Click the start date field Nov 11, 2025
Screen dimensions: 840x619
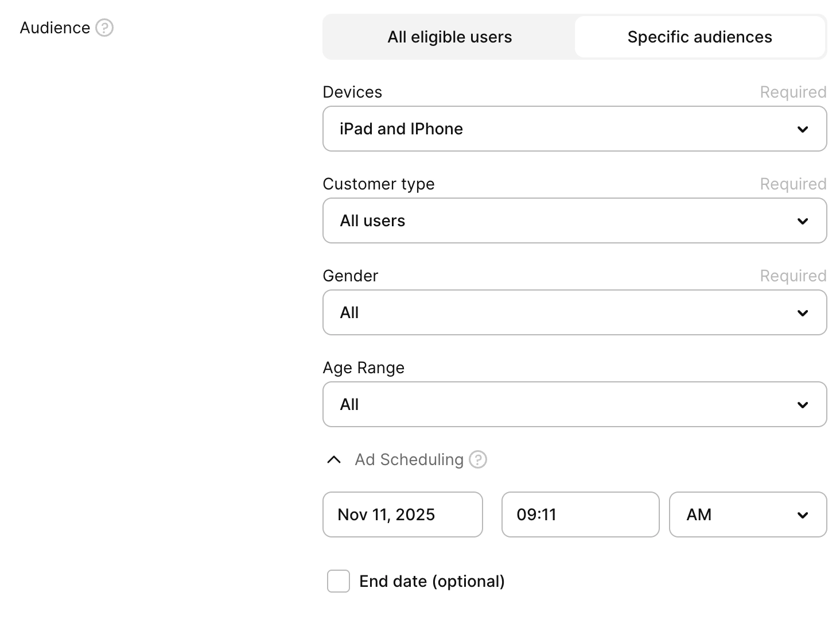pyautogui.click(x=402, y=514)
